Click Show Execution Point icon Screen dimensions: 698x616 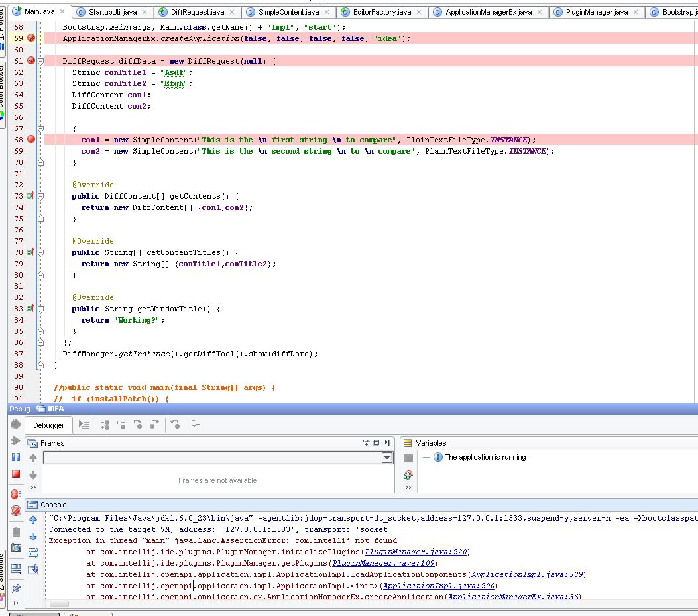pos(84,425)
